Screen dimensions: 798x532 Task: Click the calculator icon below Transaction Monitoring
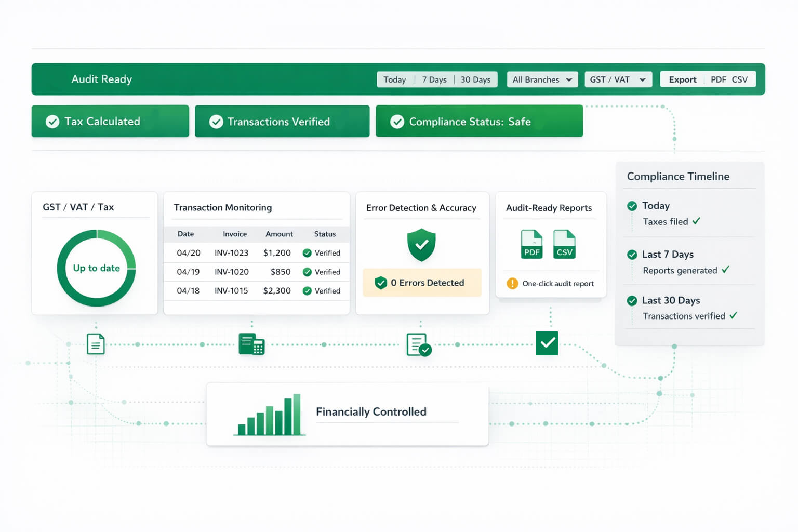point(251,344)
